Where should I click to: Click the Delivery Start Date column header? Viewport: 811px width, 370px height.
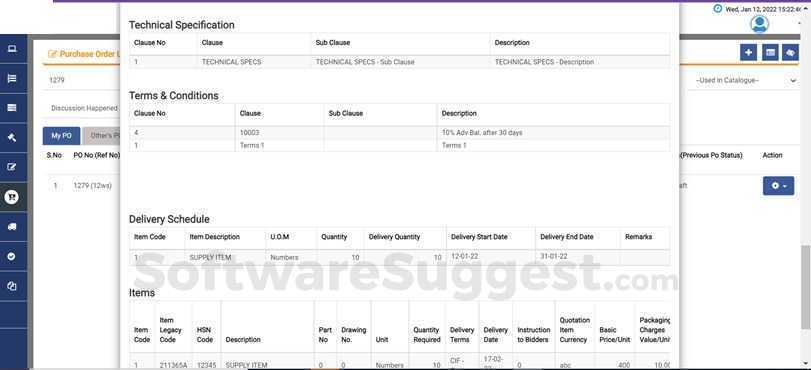coord(479,237)
